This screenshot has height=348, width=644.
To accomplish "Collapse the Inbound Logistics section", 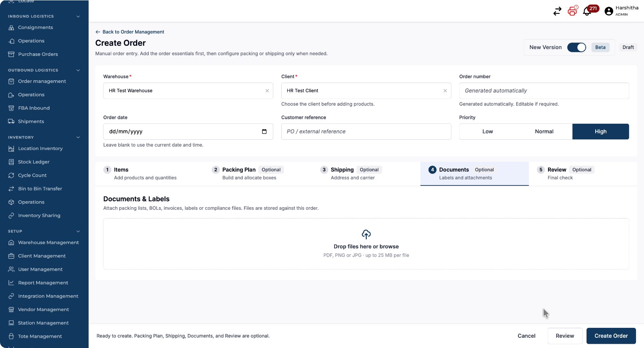I will tap(78, 16).
